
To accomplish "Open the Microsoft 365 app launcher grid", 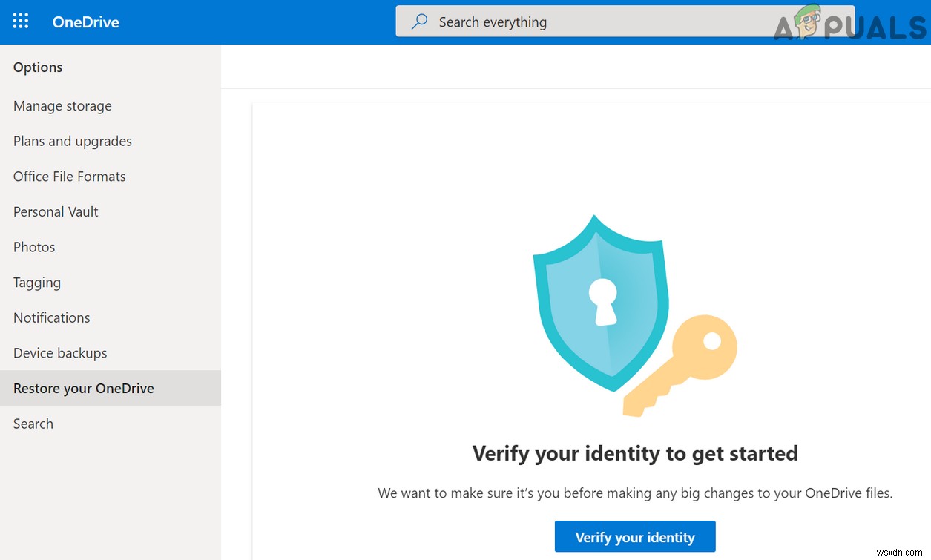I will click(x=20, y=21).
